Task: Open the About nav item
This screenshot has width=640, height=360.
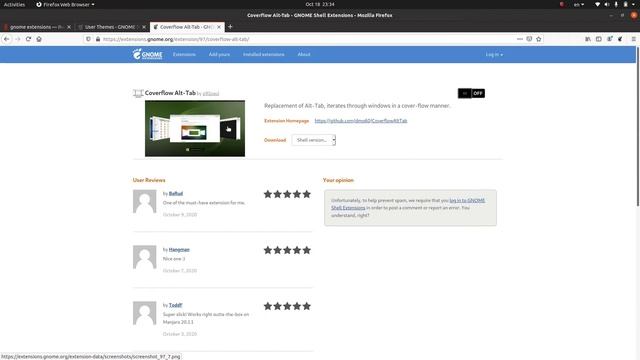Action: 304,55
